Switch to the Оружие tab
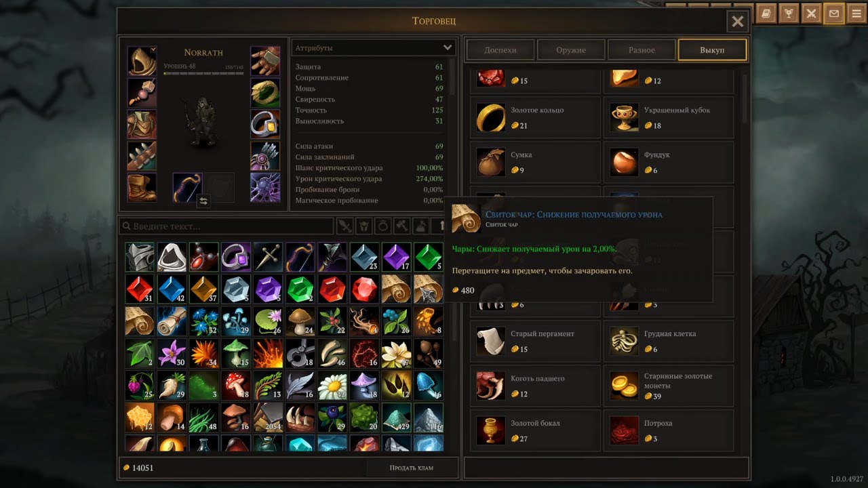 [571, 50]
